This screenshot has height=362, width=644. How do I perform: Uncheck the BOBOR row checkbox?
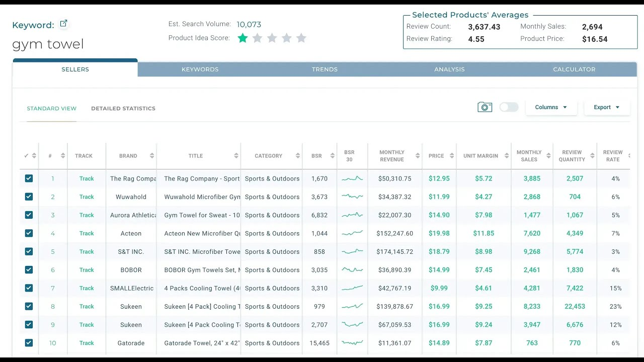[x=29, y=269]
